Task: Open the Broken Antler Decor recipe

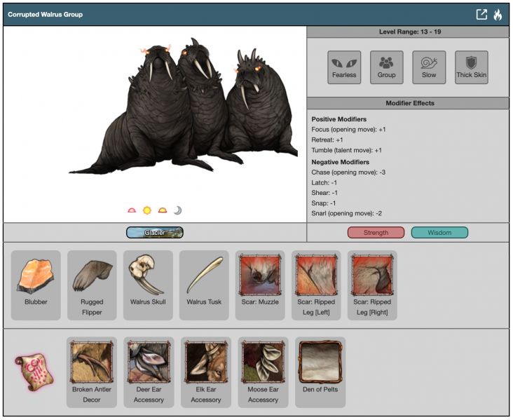Action: (x=92, y=372)
